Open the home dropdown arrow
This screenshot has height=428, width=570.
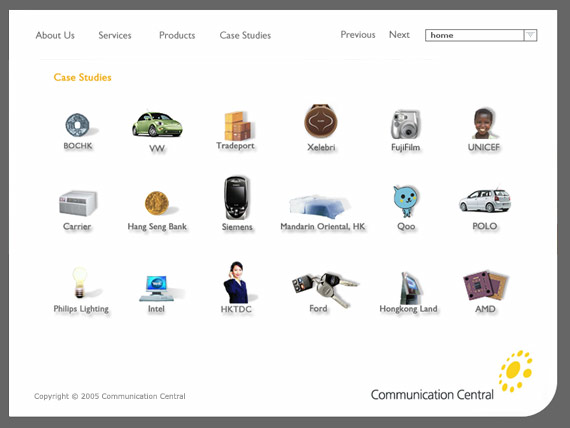pyautogui.click(x=530, y=35)
